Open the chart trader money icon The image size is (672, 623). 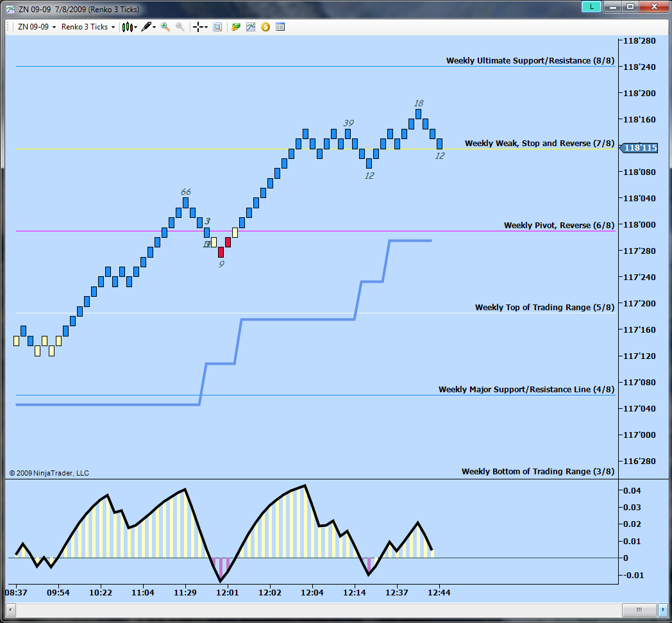(236, 27)
